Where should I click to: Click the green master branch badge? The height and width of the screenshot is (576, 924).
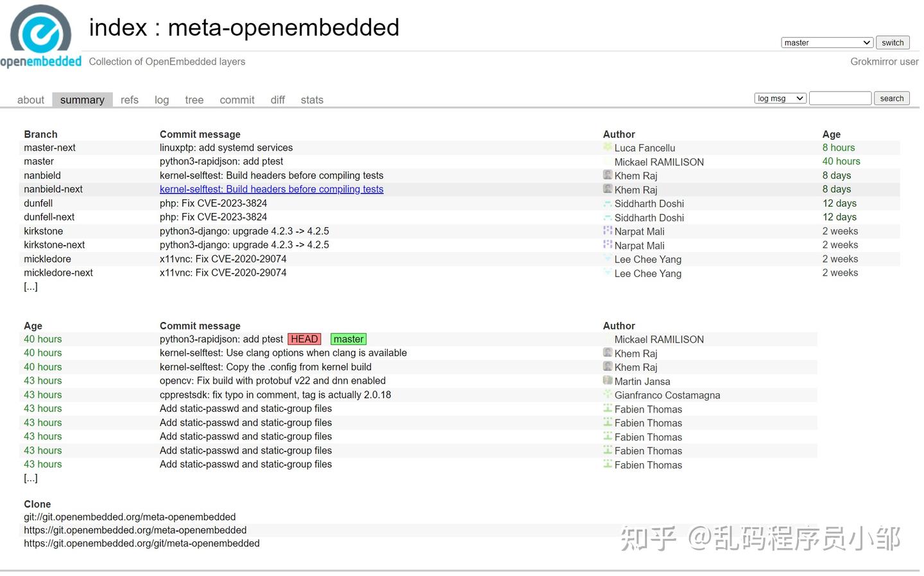(x=348, y=339)
